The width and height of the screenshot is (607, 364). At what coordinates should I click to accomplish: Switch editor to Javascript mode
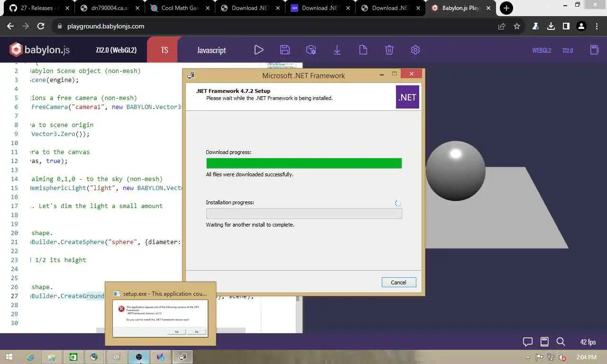tap(212, 50)
